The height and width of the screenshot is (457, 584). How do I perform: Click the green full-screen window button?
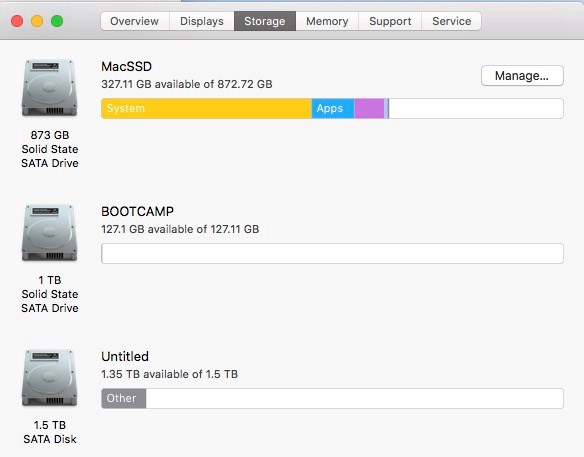(x=57, y=21)
